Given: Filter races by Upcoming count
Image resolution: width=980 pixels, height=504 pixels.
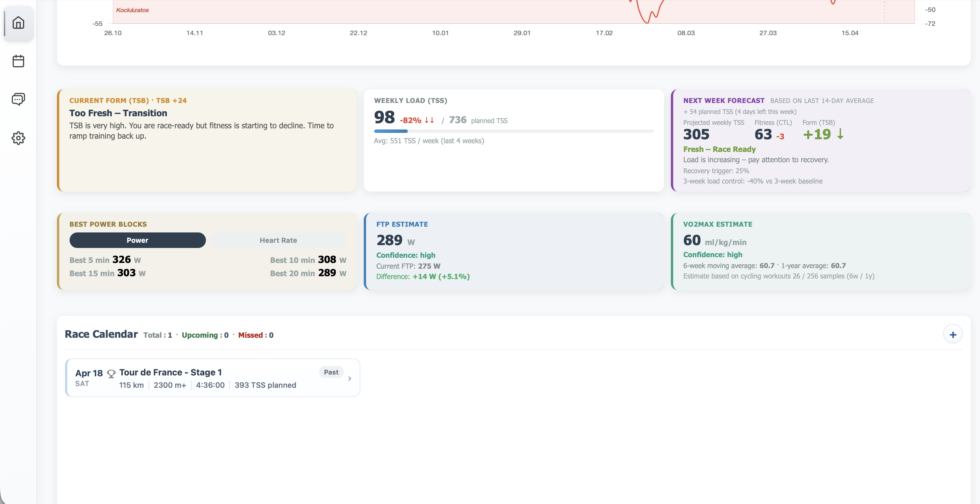Looking at the screenshot, I should click(205, 335).
